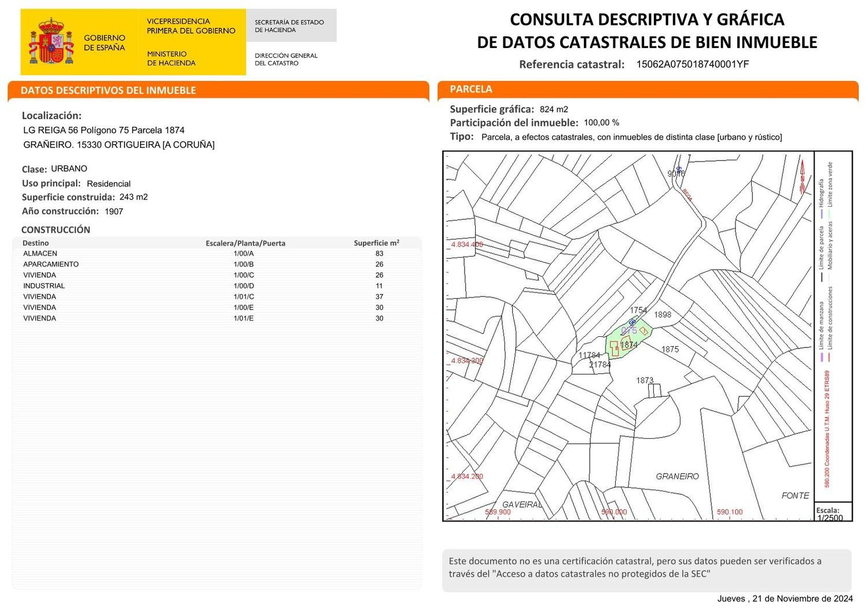868x613 pixels.
Task: Click parcel number '1898' on the map
Action: (663, 315)
